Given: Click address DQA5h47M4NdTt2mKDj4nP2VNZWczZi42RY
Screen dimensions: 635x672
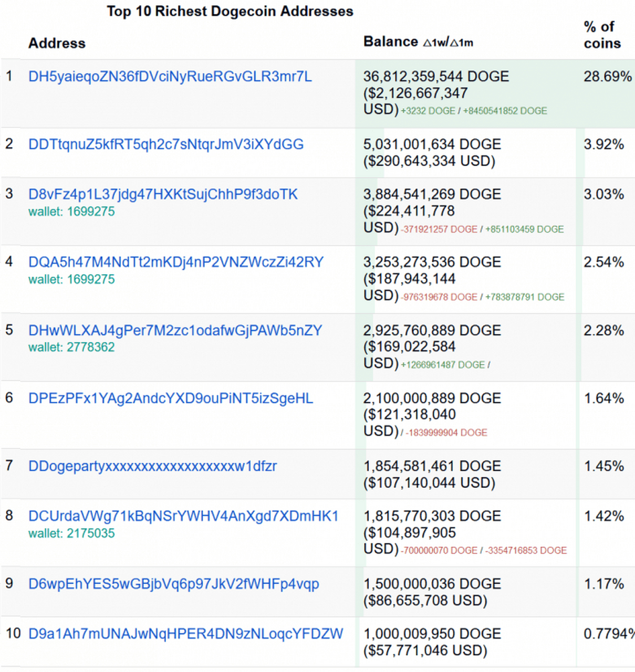Looking at the screenshot, I should click(x=176, y=262).
